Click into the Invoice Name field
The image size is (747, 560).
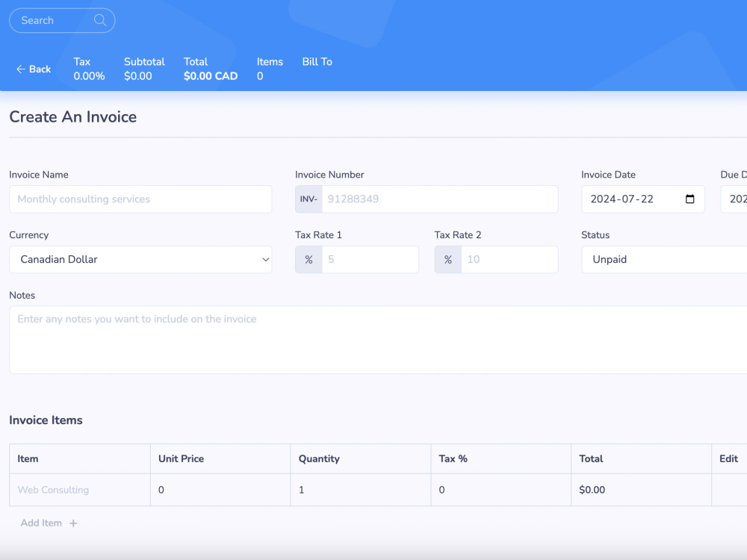click(140, 199)
